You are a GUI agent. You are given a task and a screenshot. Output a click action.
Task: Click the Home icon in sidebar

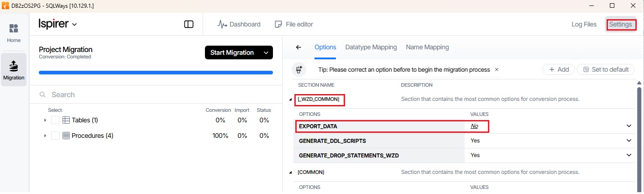click(x=14, y=29)
